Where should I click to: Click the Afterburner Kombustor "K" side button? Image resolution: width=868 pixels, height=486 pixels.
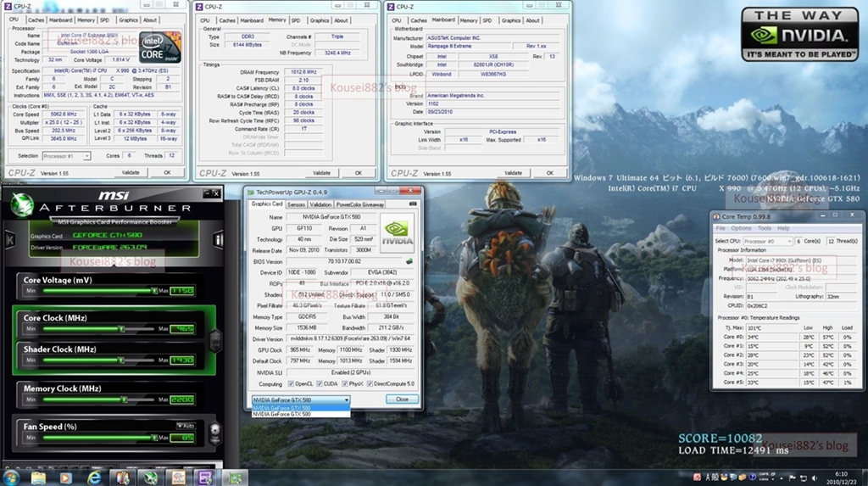point(9,240)
